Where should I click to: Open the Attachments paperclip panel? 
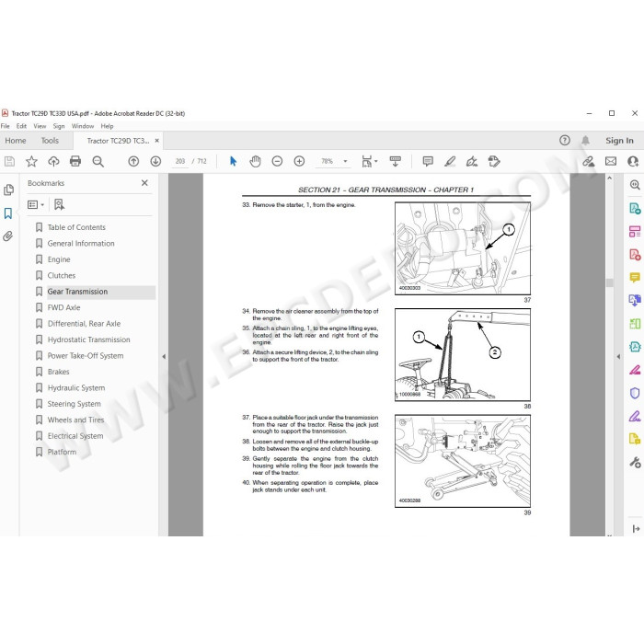tap(8, 236)
